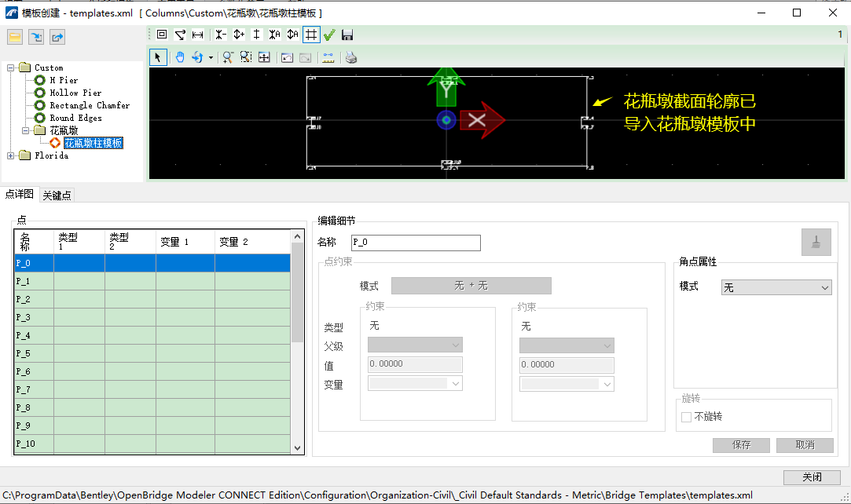851x504 pixels.
Task: Click the constraint icon labeled A beside X symbol
Action: click(x=274, y=35)
